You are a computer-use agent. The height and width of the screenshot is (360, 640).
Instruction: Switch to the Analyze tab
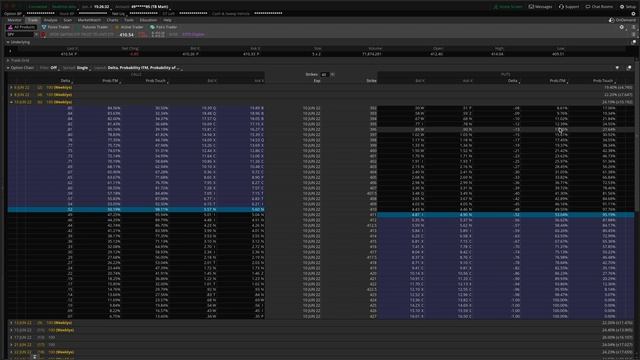coord(51,20)
